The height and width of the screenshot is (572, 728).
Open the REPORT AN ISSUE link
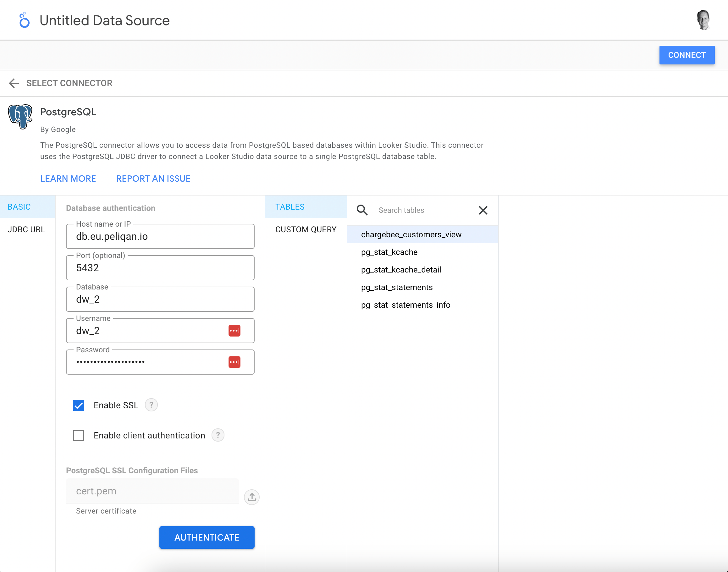tap(153, 179)
